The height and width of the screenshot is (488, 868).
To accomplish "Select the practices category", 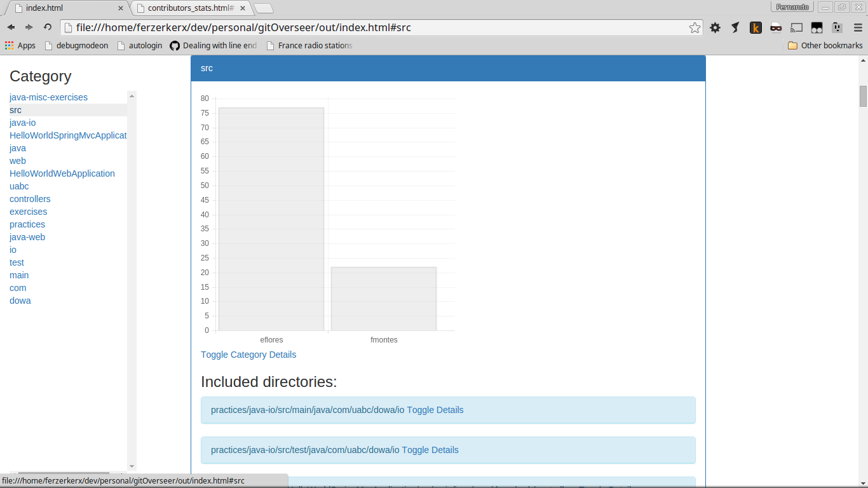I will 27,224.
